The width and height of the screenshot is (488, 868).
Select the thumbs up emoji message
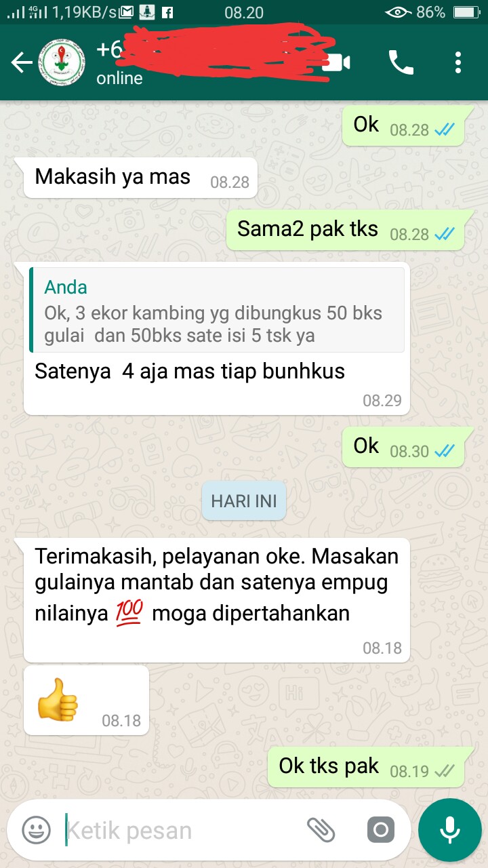(85, 700)
